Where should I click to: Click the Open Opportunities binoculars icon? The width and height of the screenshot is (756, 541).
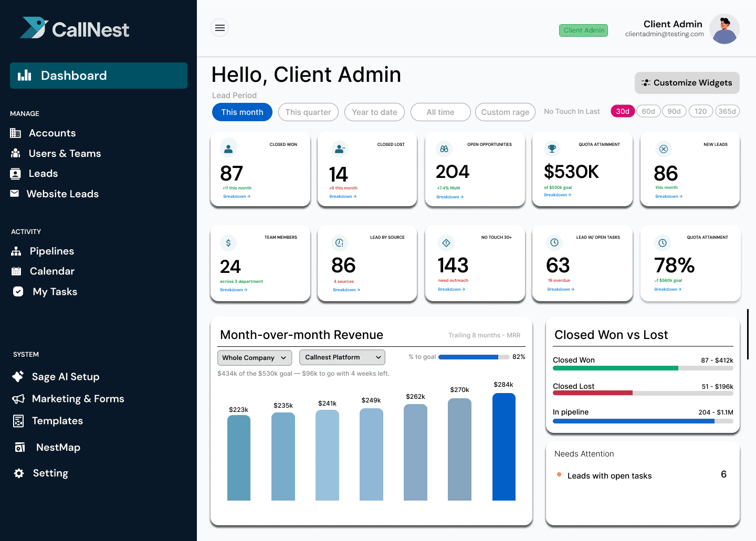pyautogui.click(x=444, y=149)
